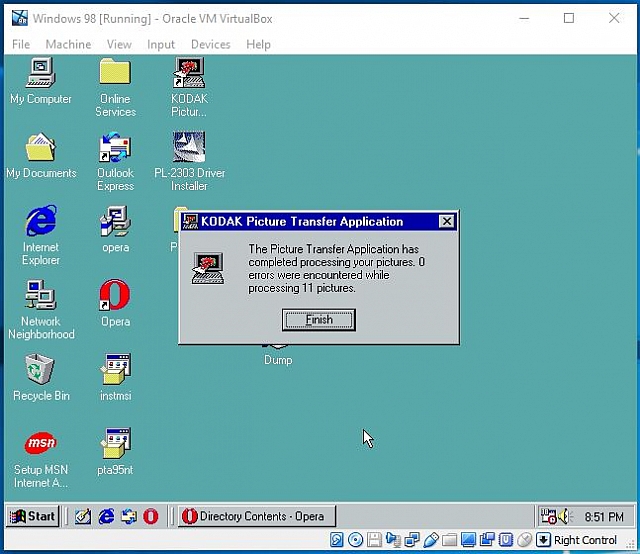
Task: Click the task scheduler tray icon
Action: tap(548, 516)
